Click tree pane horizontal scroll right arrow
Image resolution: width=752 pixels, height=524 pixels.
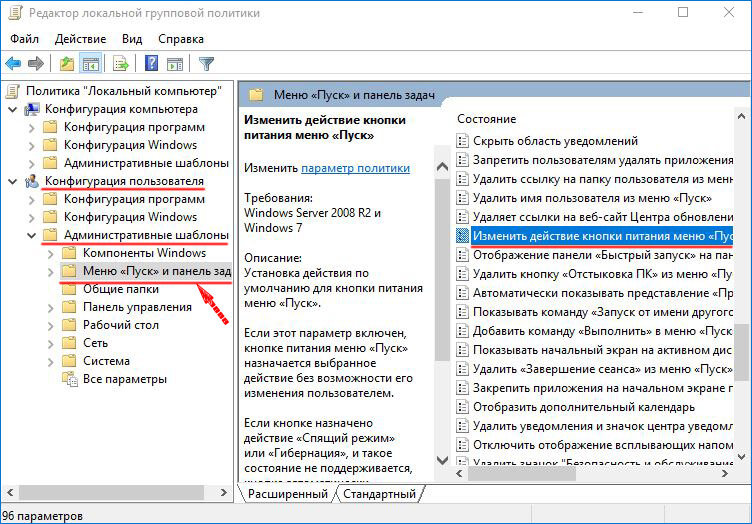coord(223,492)
